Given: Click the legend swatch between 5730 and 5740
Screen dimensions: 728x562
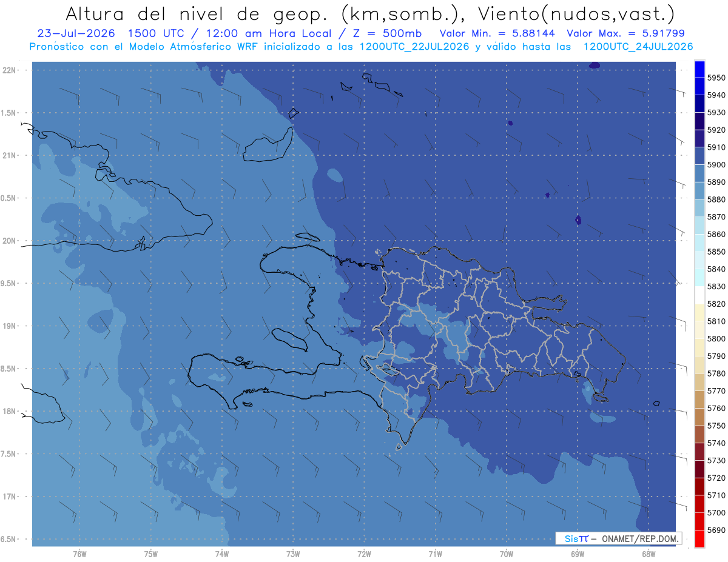Looking at the screenshot, I should 699,452.
